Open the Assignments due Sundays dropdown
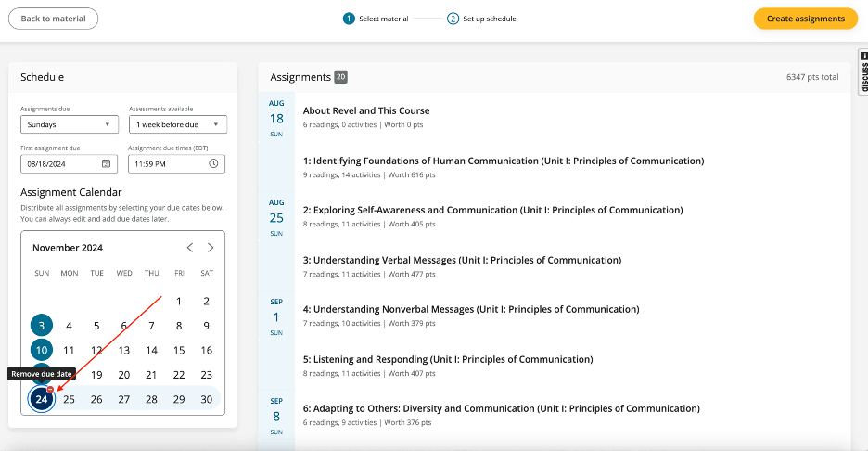The image size is (868, 451). tap(70, 124)
